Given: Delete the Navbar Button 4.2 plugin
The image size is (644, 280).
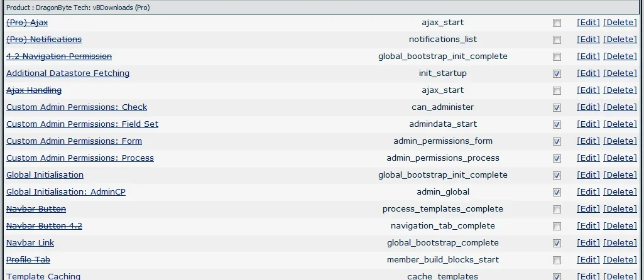Looking at the screenshot, I should tap(620, 226).
